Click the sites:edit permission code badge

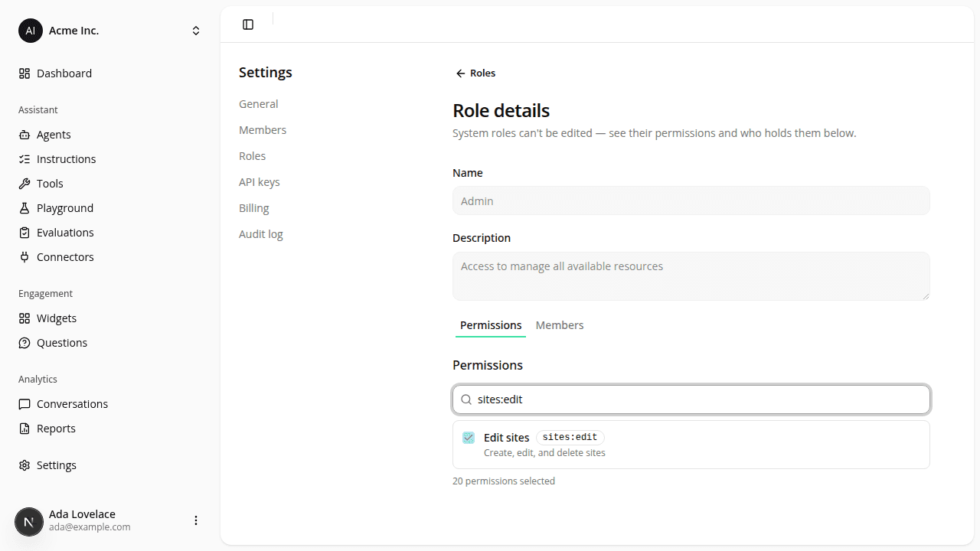(570, 438)
